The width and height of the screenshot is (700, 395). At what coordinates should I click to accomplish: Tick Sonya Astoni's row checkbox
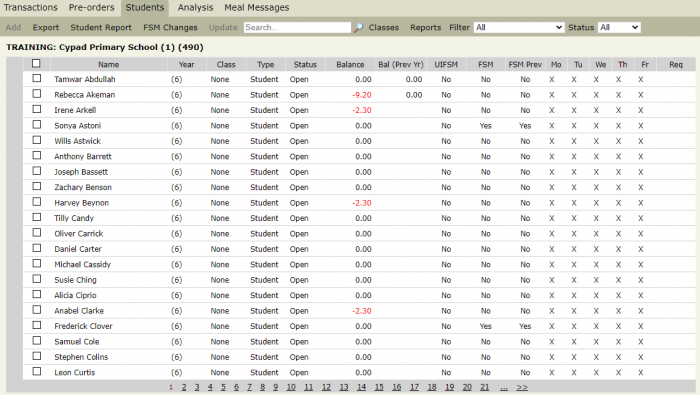(37, 125)
